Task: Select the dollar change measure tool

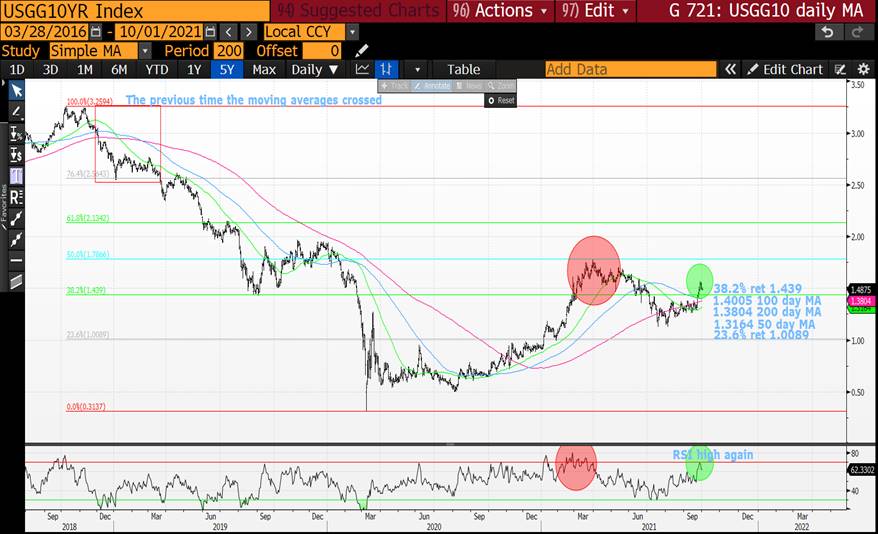Action: click(16, 155)
